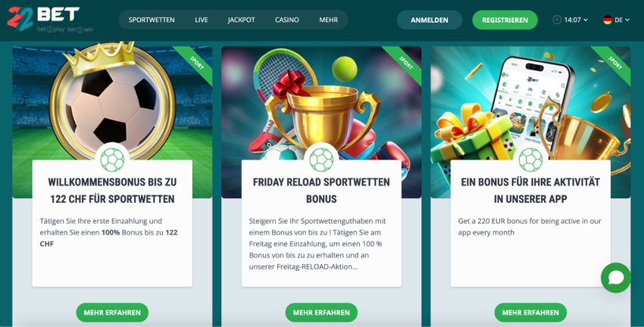This screenshot has height=327, width=644.
Task: Open the MEHR navigation menu
Action: coord(329,20)
